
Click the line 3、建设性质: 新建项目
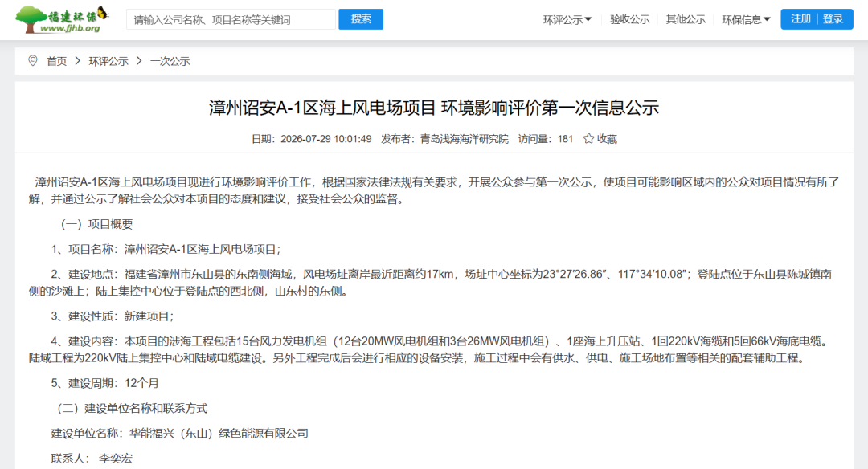pos(113,316)
